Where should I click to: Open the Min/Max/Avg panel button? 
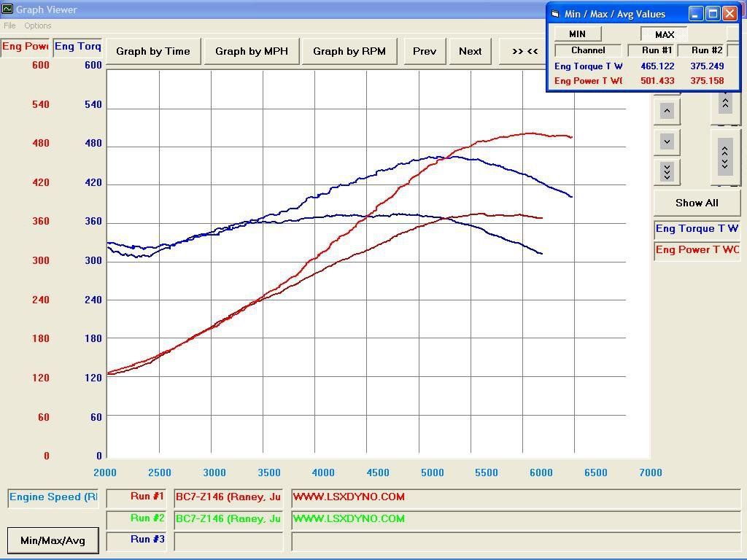point(53,540)
